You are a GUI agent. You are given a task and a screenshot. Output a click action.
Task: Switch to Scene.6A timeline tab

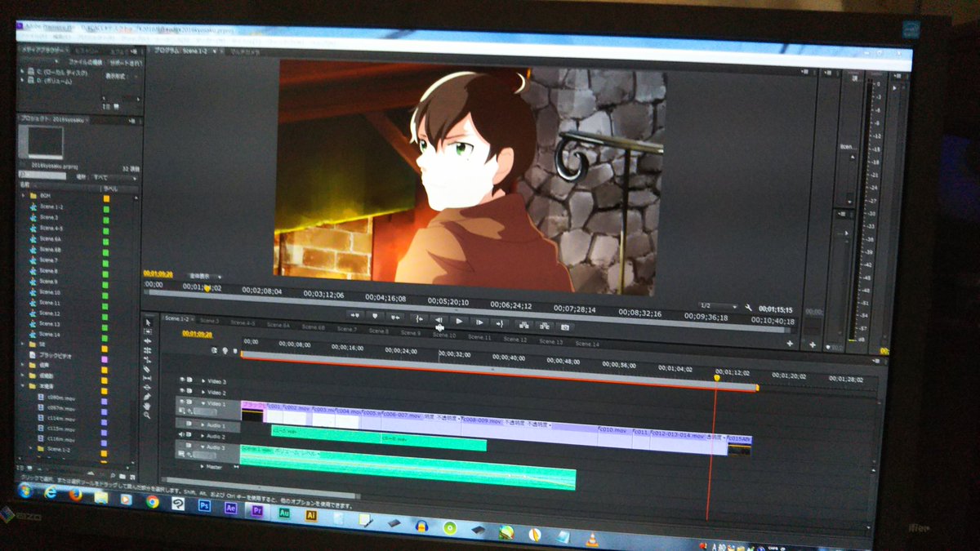tap(278, 325)
